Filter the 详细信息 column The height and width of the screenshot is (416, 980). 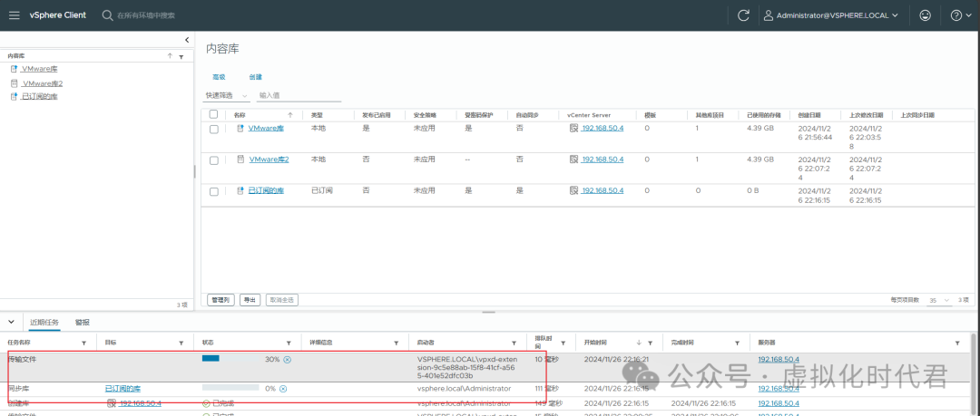click(x=397, y=343)
